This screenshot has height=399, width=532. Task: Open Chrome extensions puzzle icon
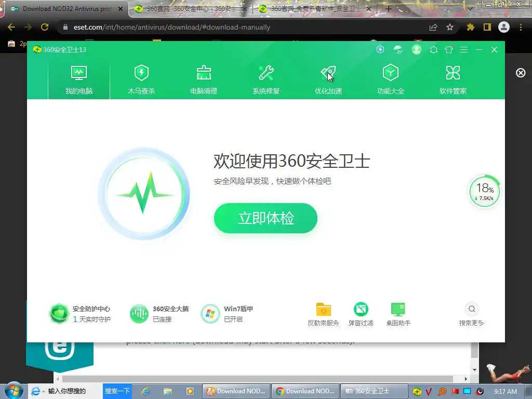470,27
